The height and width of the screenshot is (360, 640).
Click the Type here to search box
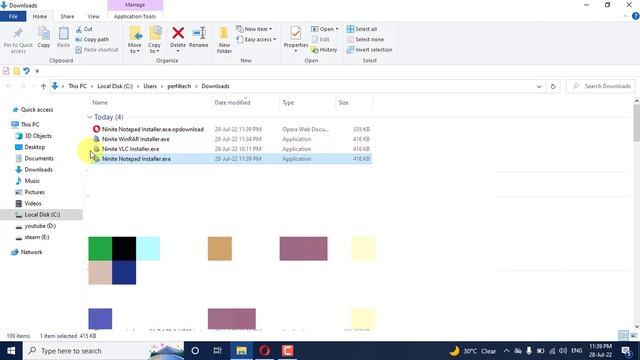[104, 351]
